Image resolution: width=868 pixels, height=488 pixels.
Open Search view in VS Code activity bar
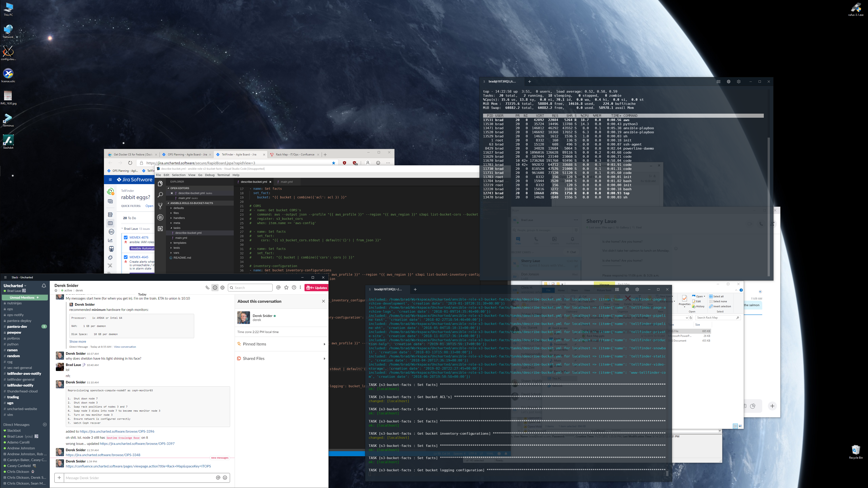click(160, 195)
